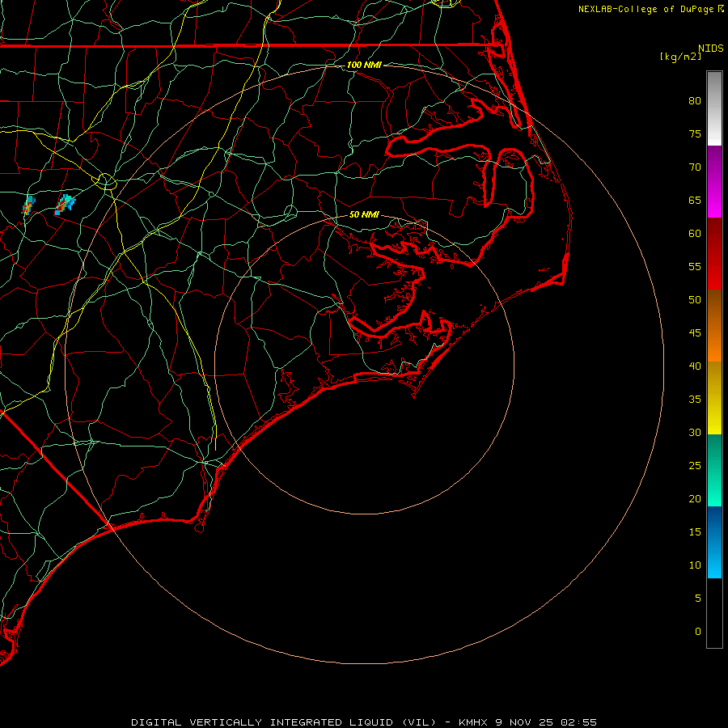Pick the green segment of the color bar

(714, 470)
